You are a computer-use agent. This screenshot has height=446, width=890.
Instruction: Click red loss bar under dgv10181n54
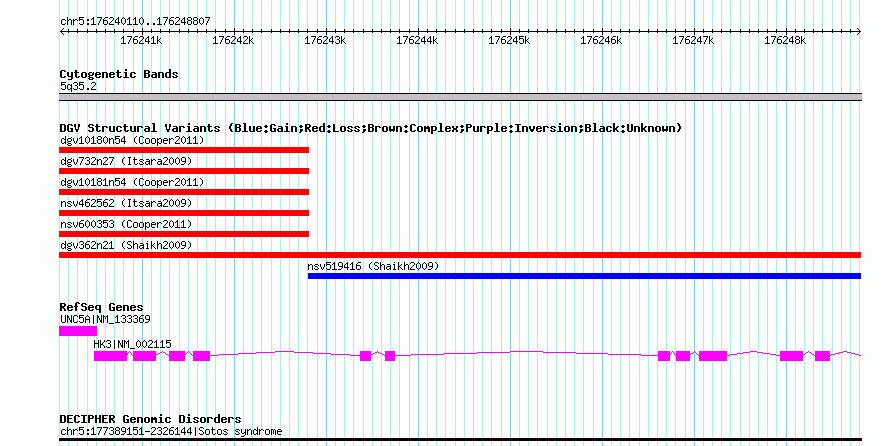[x=184, y=192]
